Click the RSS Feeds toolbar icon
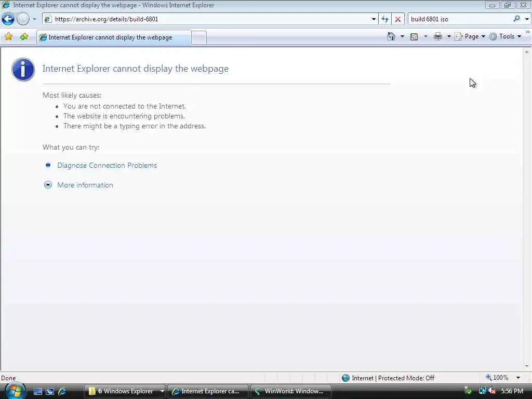This screenshot has width=532, height=399. (x=414, y=37)
